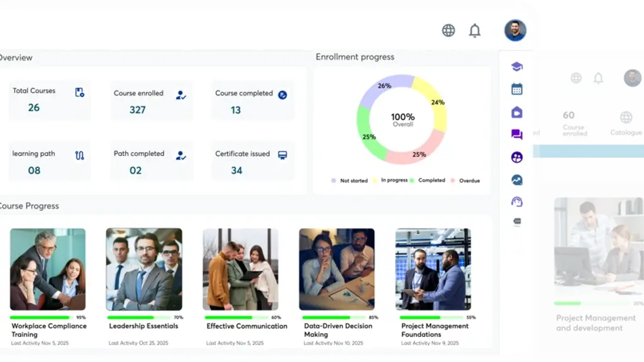Click the Project Management Foundations title

pos(435,330)
